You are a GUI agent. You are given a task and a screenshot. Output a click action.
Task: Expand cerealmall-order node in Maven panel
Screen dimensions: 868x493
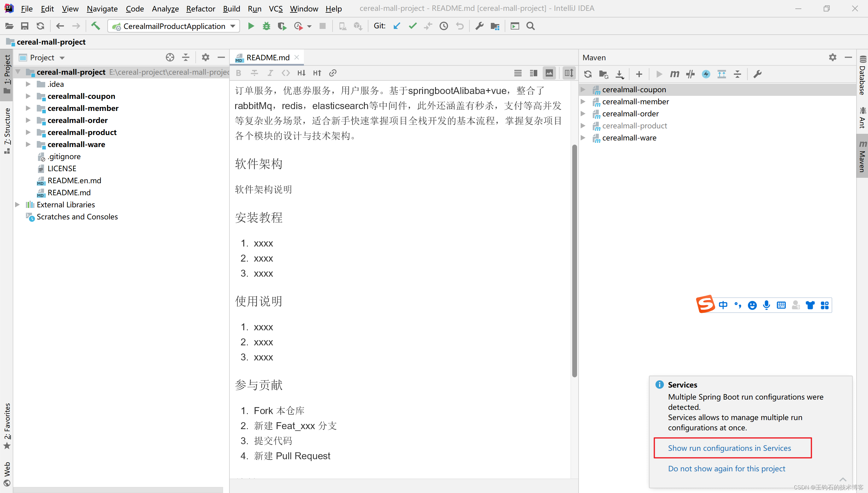583,113
